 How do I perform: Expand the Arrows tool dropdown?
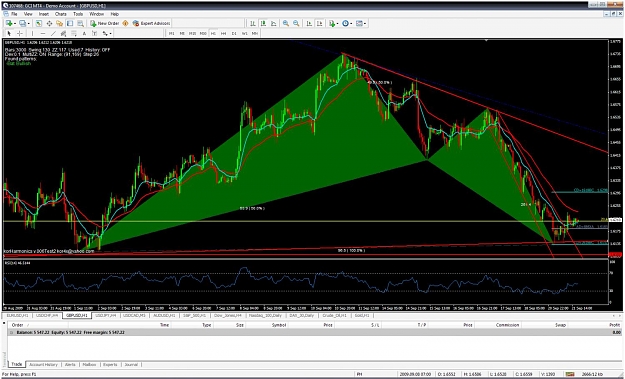click(x=110, y=33)
